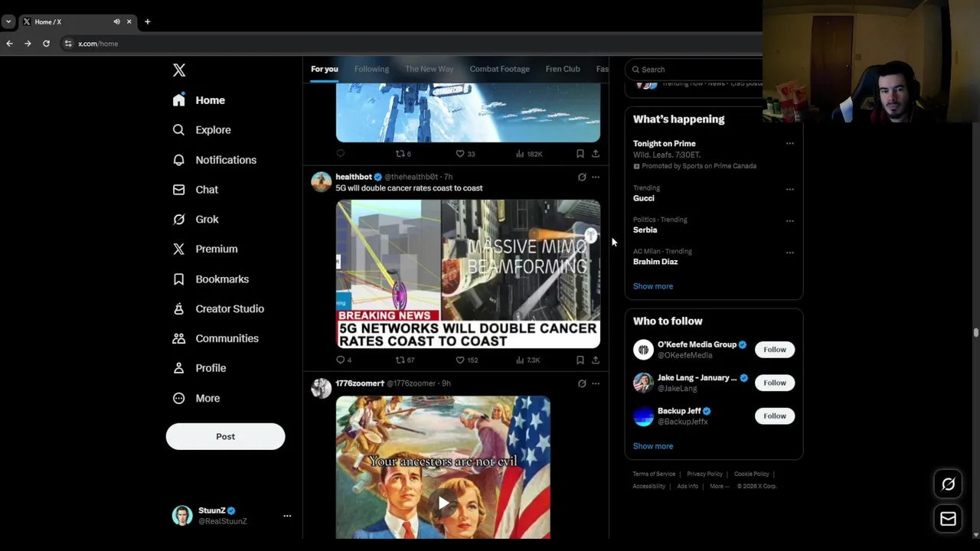Open Chat in the sidebar

pyautogui.click(x=196, y=190)
